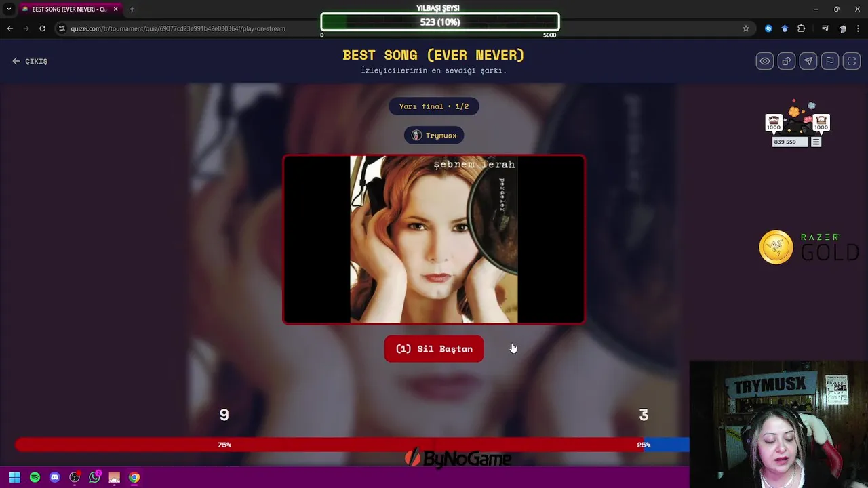Click the vote count 9 on left
The height and width of the screenshot is (488, 868).
click(x=224, y=415)
